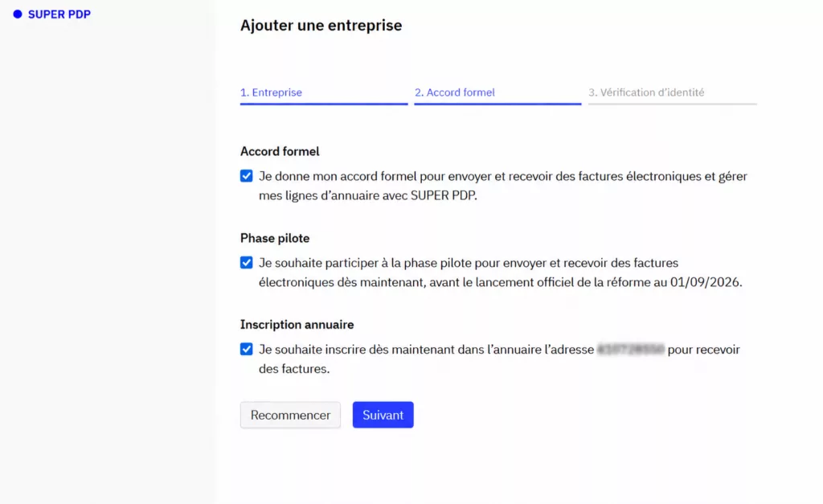The height and width of the screenshot is (504, 823).
Task: Click the Ajouter une entreprise page title
Action: (x=321, y=25)
